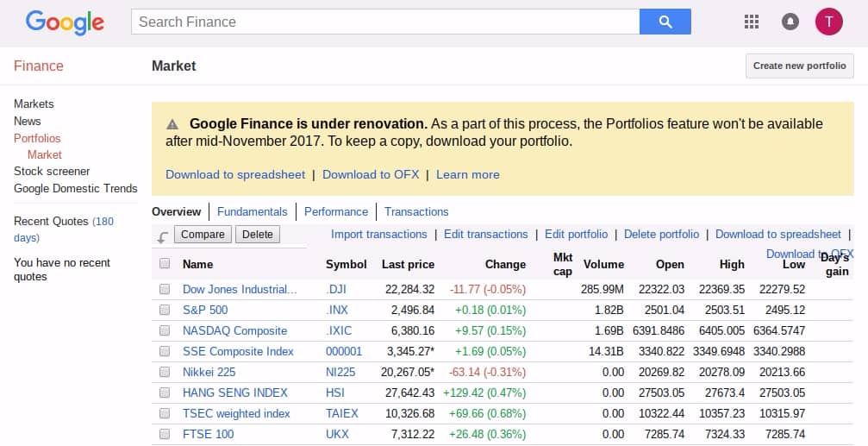
Task: Click the Delete button above the table
Action: (257, 234)
